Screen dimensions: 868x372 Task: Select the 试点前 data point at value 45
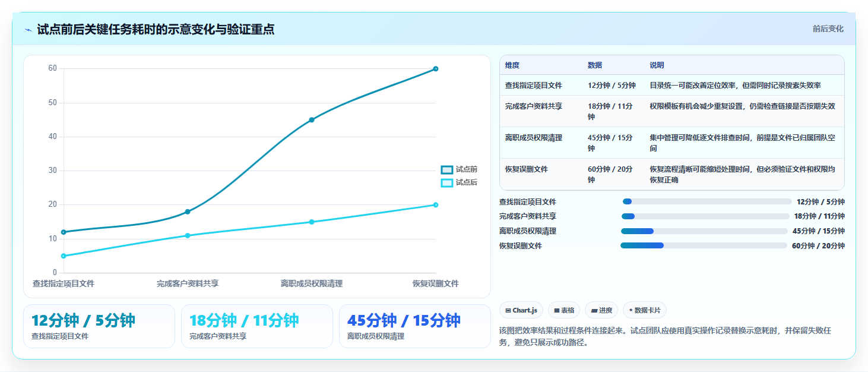[x=312, y=120]
